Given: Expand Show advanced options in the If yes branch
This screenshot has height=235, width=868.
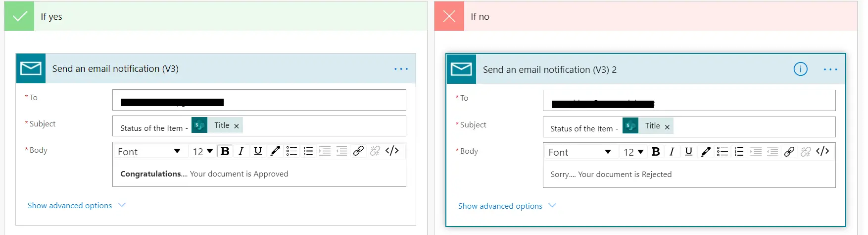Looking at the screenshot, I should (77, 205).
